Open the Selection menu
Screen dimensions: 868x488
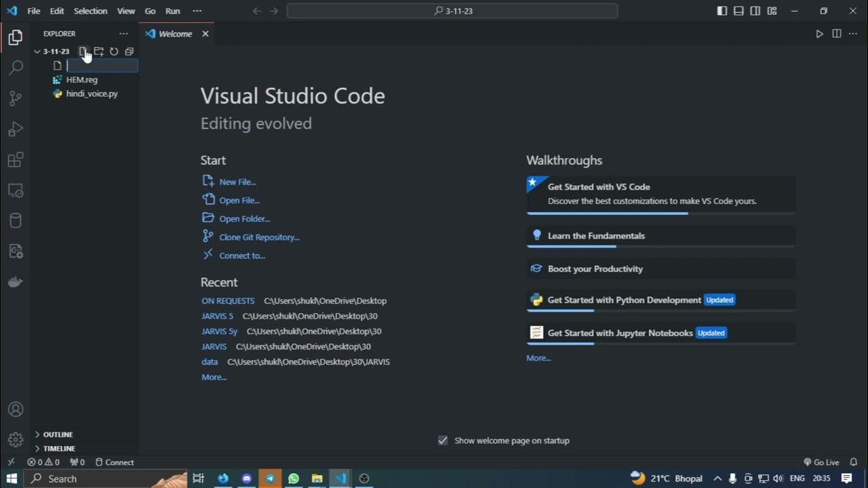coord(90,11)
